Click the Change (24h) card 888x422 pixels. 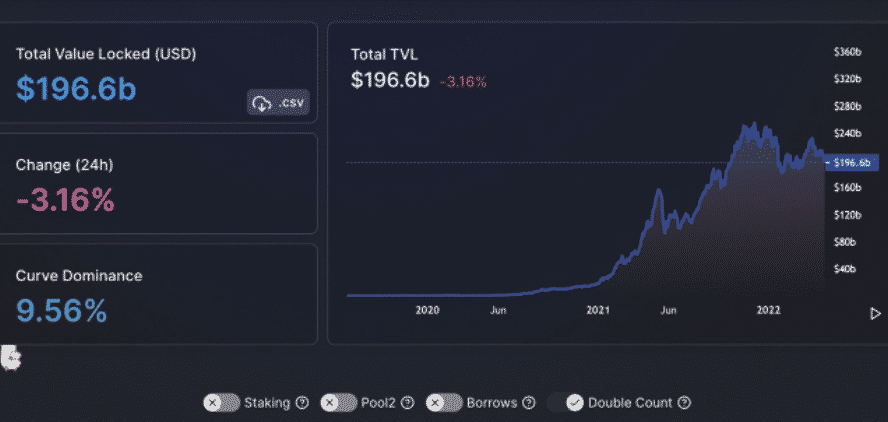point(157,187)
